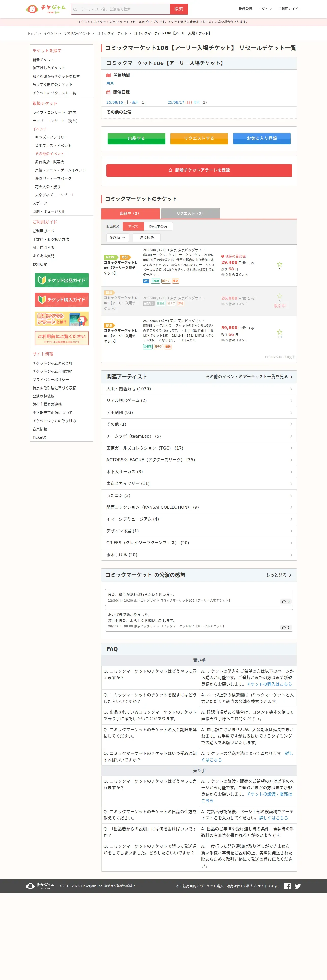Open 新規登録 in header
Image resolution: width=327 pixels, height=980 pixels.
(x=245, y=9)
